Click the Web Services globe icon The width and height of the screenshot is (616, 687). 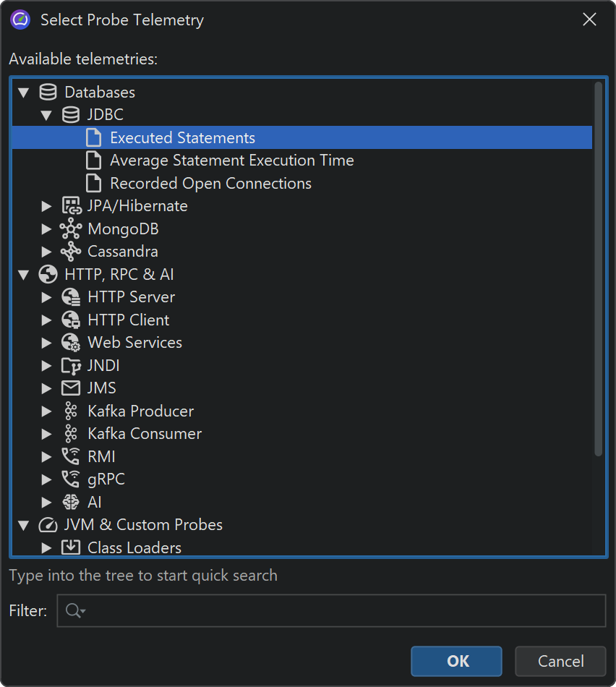(71, 343)
